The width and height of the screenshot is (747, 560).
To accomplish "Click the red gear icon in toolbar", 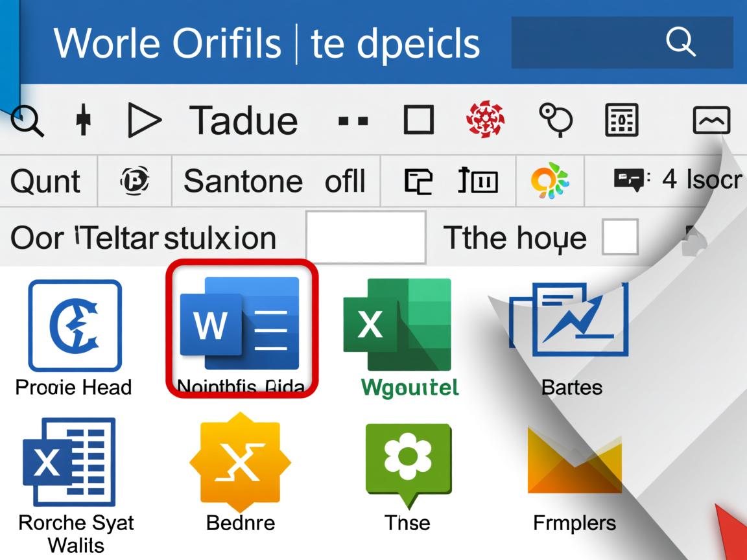I will pos(486,120).
